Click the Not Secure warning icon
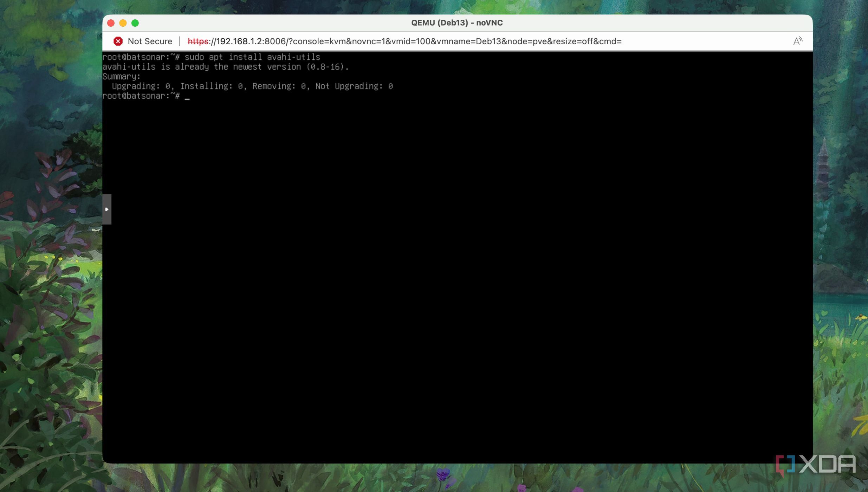The width and height of the screenshot is (868, 492). (x=118, y=41)
